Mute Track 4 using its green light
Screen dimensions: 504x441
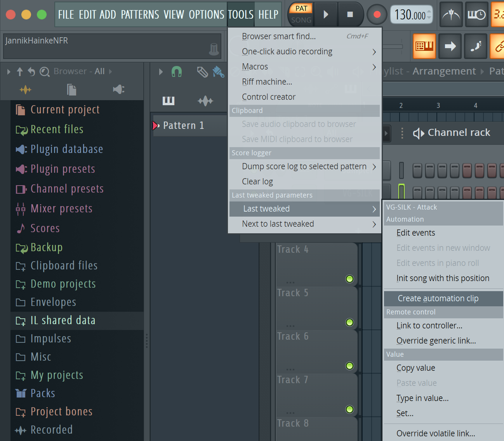coord(349,279)
